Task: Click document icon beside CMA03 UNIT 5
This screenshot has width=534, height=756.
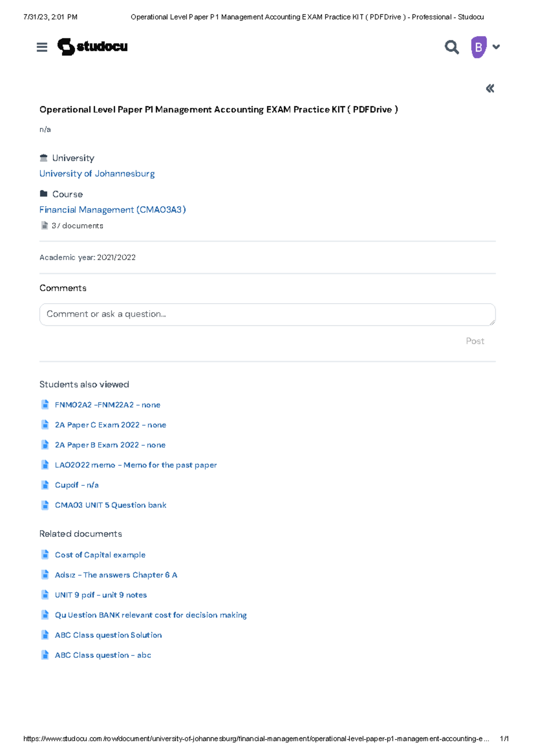Action: [45, 505]
